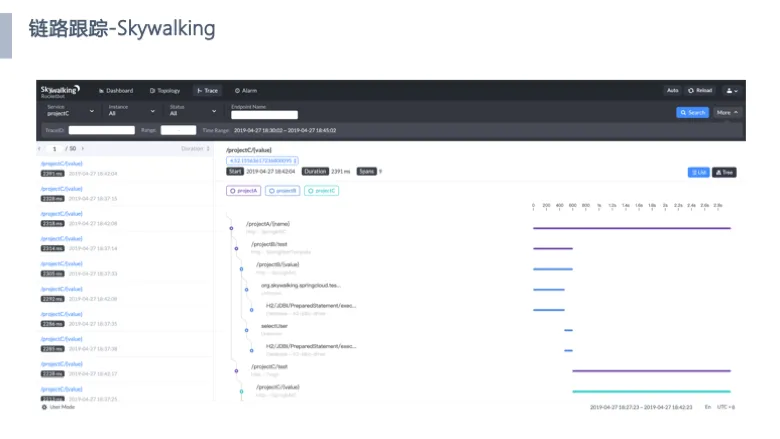Click the blue Search button
Image resolution: width=780 pixels, height=439 pixels.
coord(692,112)
